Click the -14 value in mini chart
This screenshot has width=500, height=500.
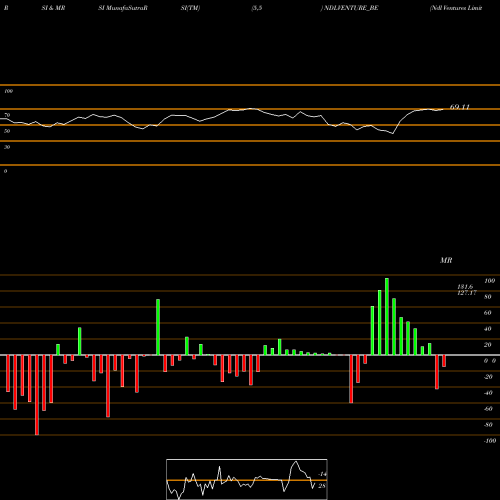pyautogui.click(x=322, y=474)
